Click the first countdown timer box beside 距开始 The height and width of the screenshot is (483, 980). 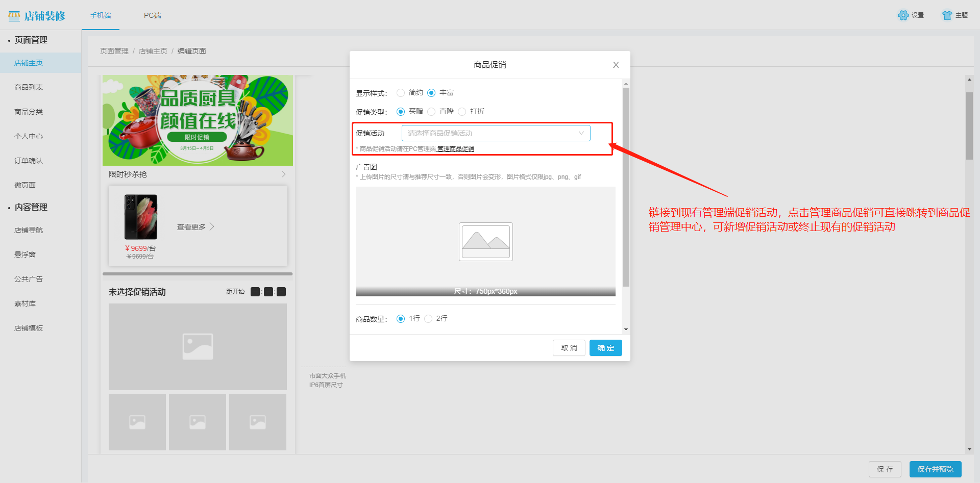click(x=255, y=292)
